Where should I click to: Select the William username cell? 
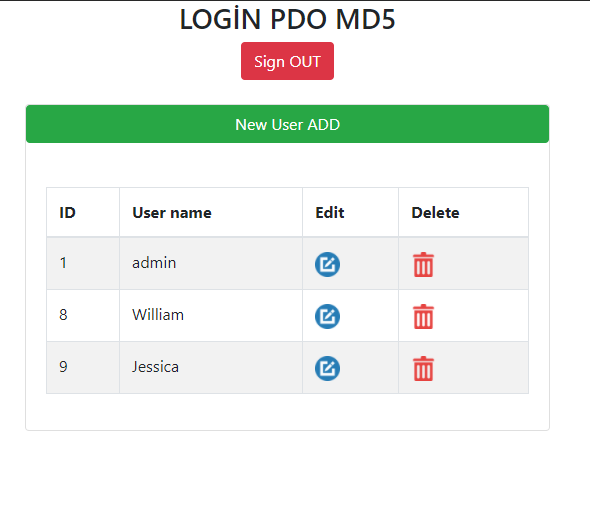click(211, 315)
